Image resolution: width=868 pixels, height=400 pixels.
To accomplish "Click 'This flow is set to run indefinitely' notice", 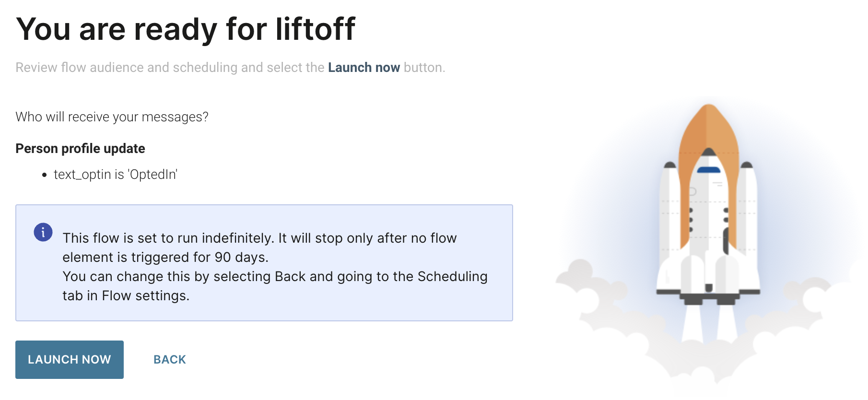I will 168,238.
